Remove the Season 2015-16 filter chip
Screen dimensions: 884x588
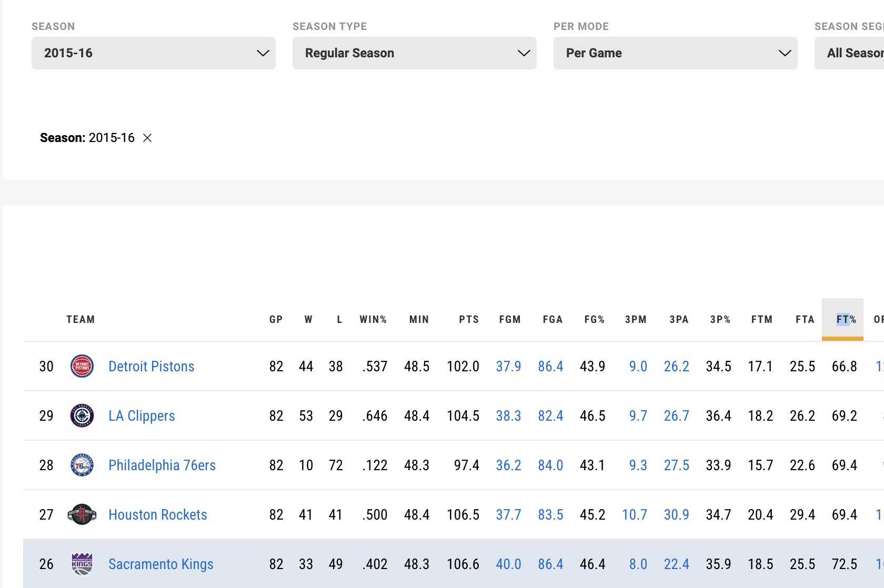point(147,138)
